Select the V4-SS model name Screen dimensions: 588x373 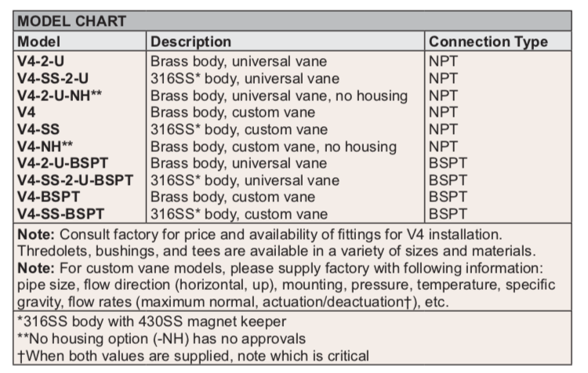tap(38, 129)
